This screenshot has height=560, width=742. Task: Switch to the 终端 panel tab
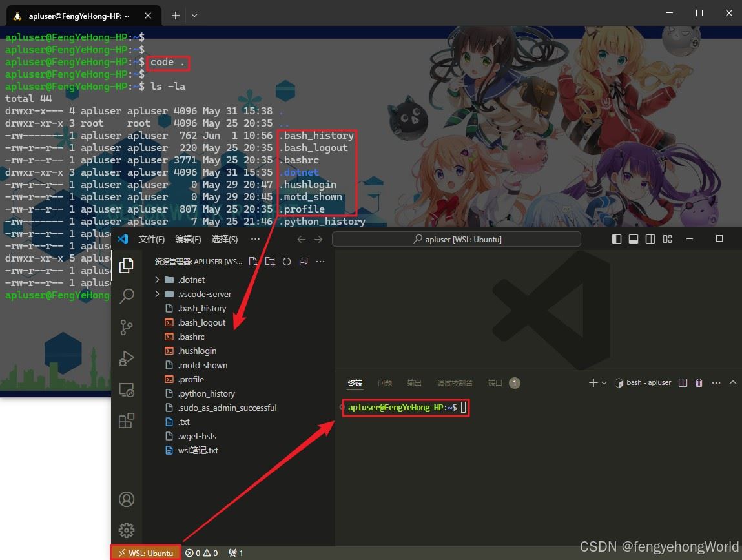click(355, 382)
